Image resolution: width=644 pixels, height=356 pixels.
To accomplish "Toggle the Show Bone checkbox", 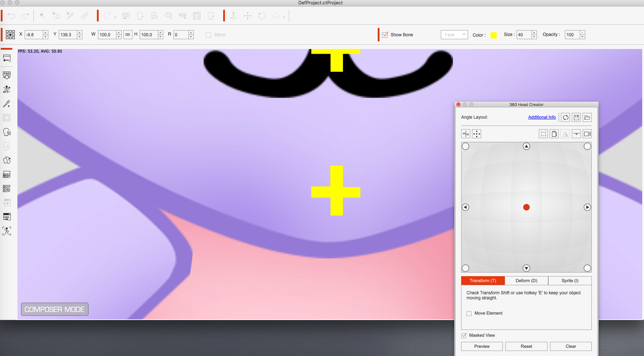I will (385, 35).
